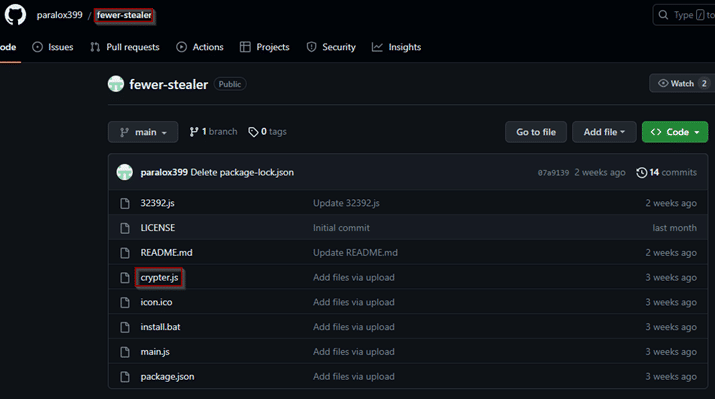The height and width of the screenshot is (399, 715).
Task: Open the package.json file
Action: (167, 377)
